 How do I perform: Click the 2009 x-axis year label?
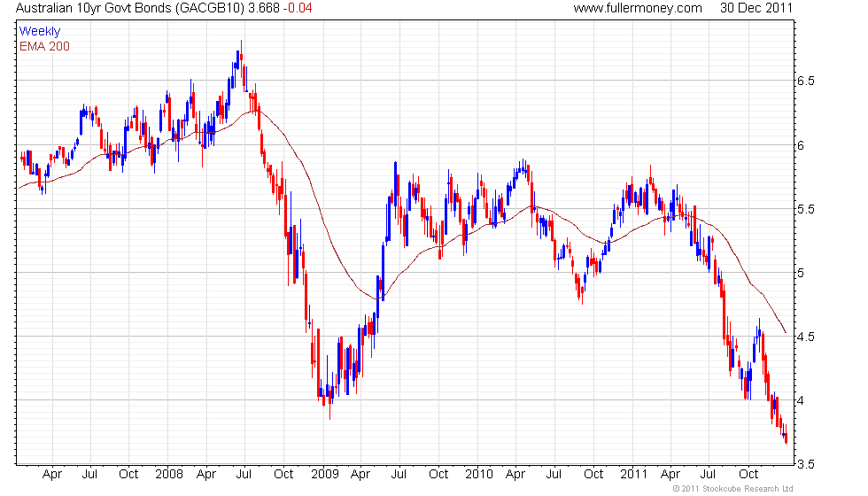pyautogui.click(x=325, y=475)
